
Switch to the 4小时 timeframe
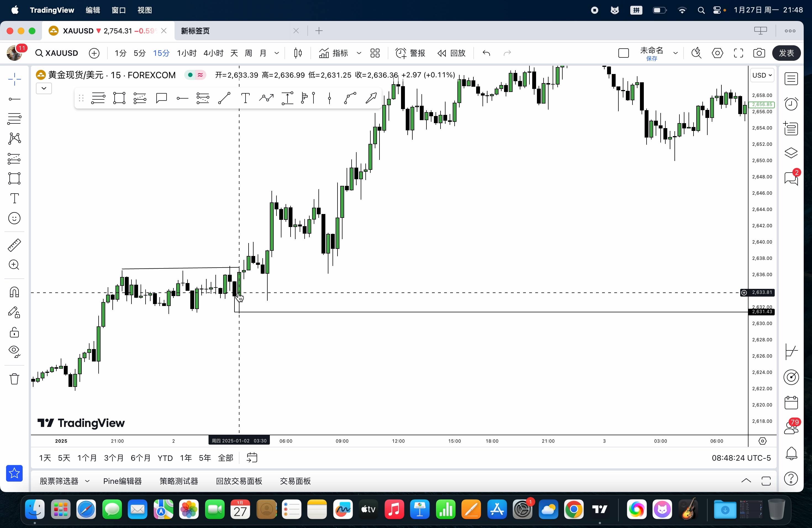click(x=213, y=53)
